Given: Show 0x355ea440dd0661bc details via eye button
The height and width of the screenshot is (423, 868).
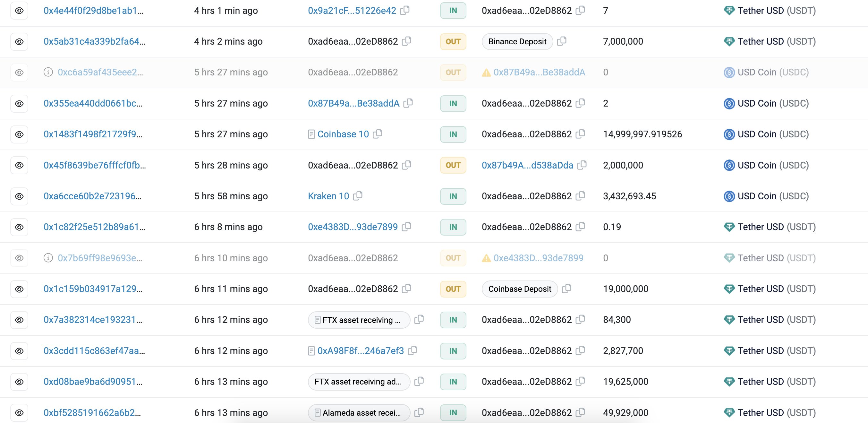Looking at the screenshot, I should tap(19, 103).
